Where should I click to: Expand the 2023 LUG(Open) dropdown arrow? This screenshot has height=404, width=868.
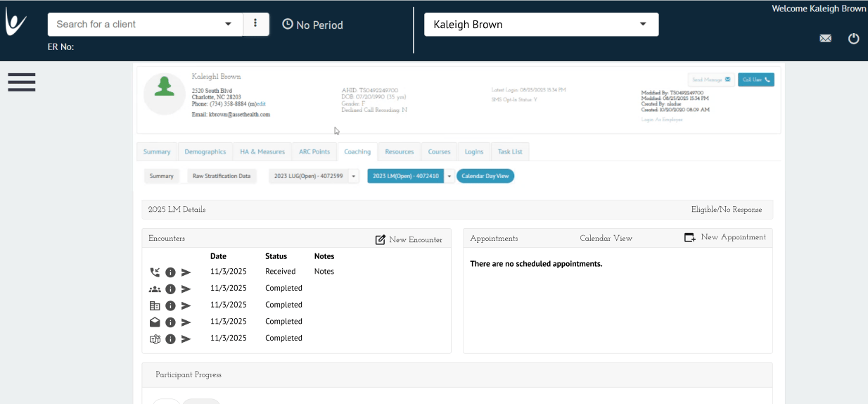tap(354, 176)
